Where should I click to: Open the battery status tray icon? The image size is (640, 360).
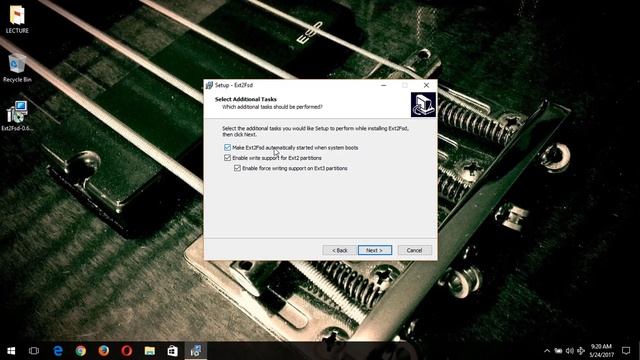[x=558, y=351]
